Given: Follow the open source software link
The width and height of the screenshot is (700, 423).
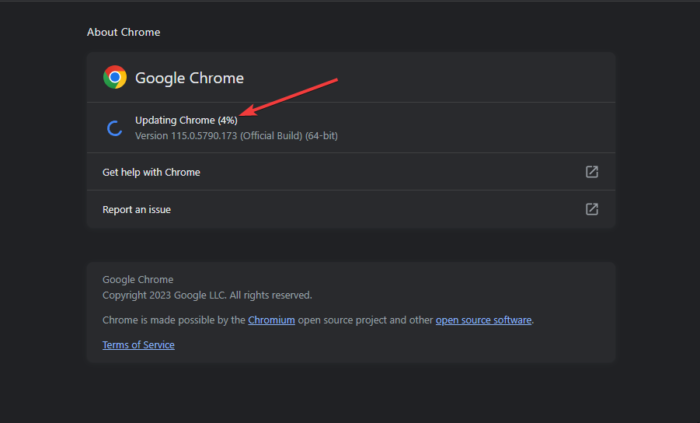Looking at the screenshot, I should [x=484, y=320].
